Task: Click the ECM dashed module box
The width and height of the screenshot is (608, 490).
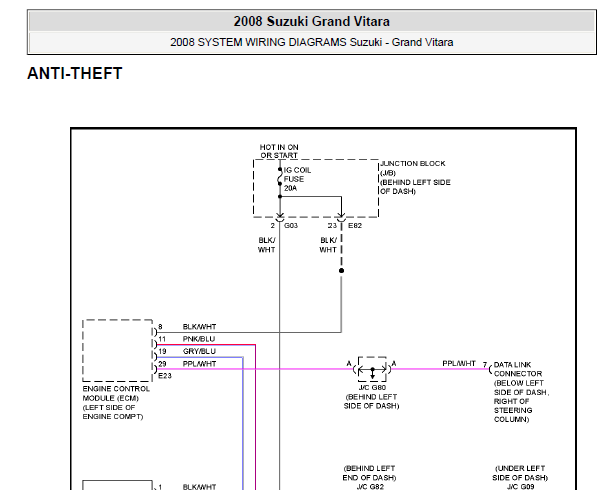Action: pos(117,350)
